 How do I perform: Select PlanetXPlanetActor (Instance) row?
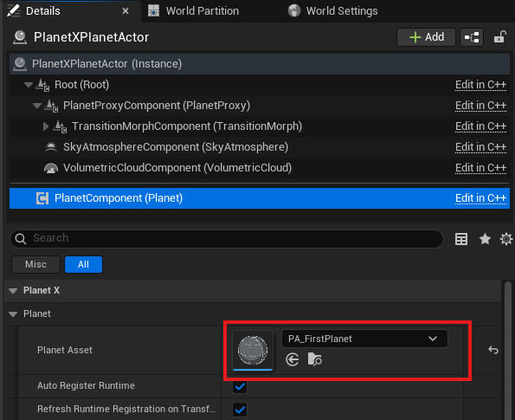(260, 64)
